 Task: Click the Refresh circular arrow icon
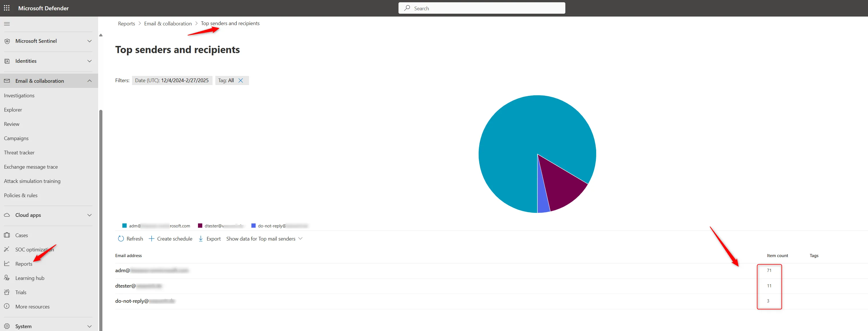pos(121,239)
